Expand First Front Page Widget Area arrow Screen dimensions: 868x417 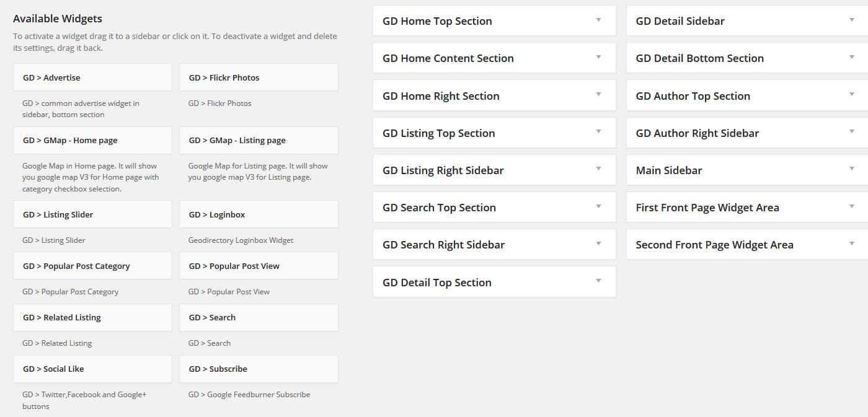click(x=852, y=206)
